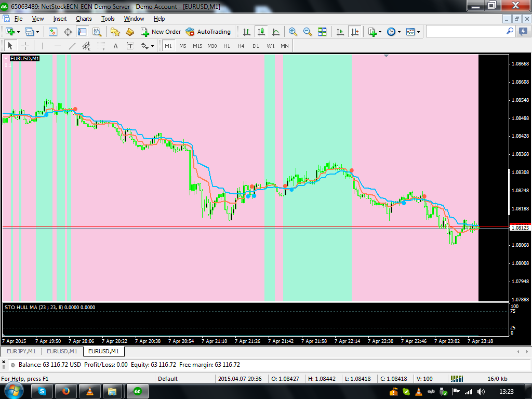This screenshot has width=532, height=399.
Task: Expand the Templates dropdown arrow
Action: 419,32
